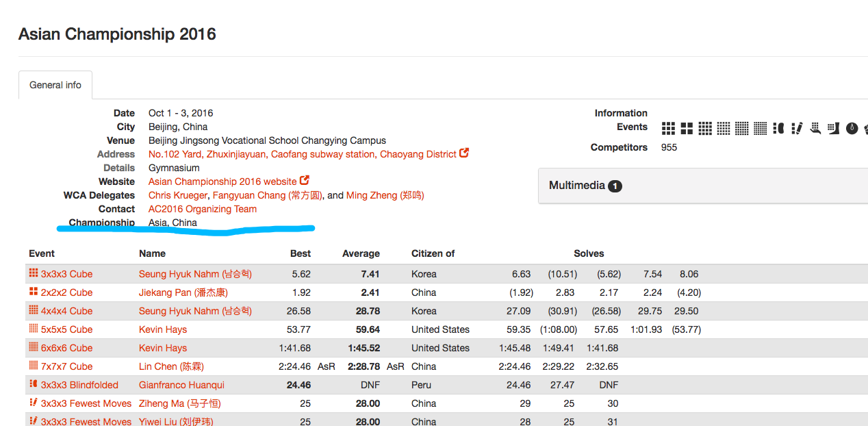Screen dimensions: 868x426
Task: Click the 2x2x2 Cube icon in Events list
Action: pos(687,128)
